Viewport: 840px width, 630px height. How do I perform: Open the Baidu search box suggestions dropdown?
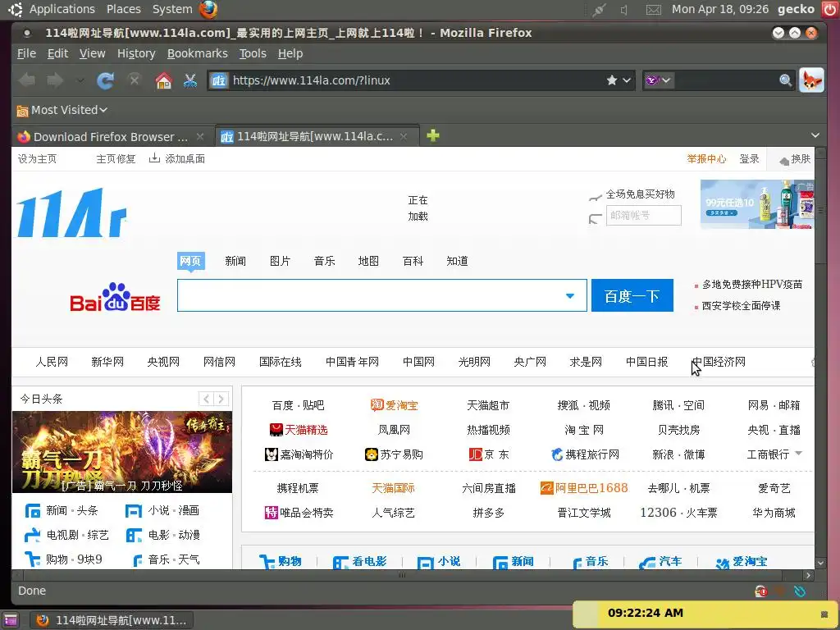570,295
